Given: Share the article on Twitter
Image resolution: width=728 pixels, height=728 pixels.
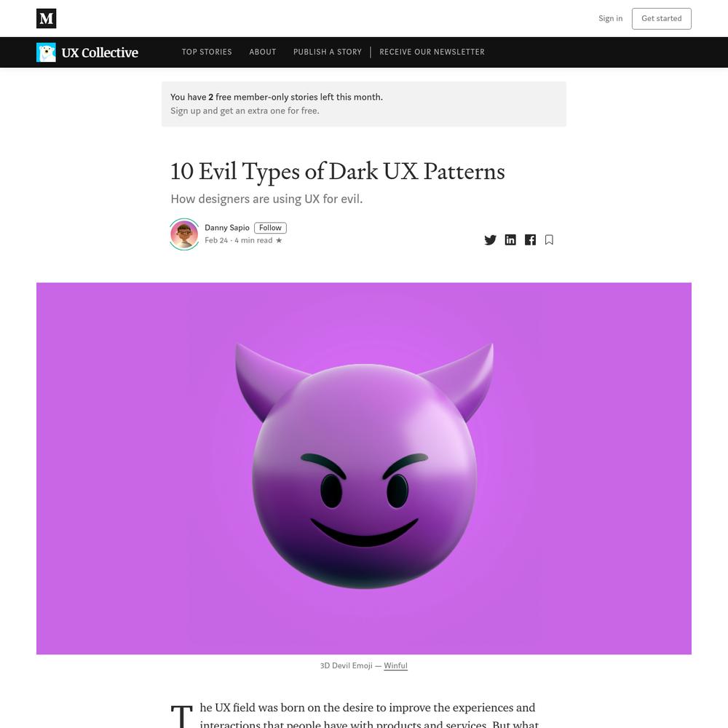Looking at the screenshot, I should [490, 240].
